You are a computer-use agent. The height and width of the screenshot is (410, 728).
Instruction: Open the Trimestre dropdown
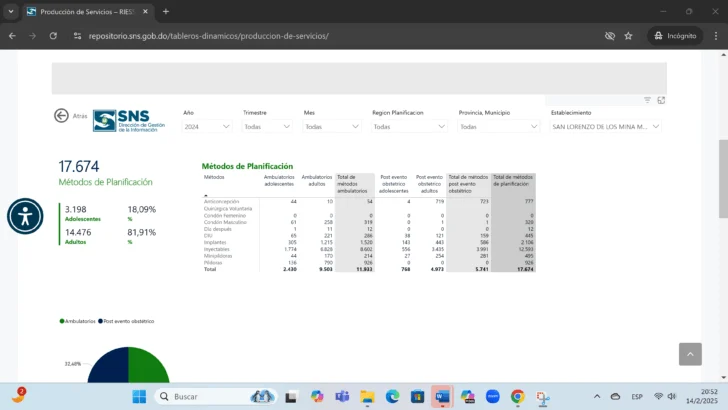tap(268, 127)
